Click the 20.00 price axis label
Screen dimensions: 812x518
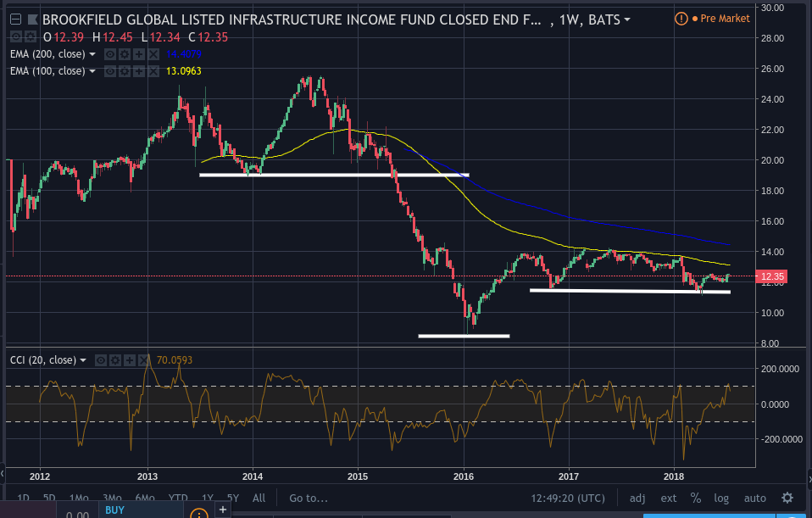[x=772, y=160]
